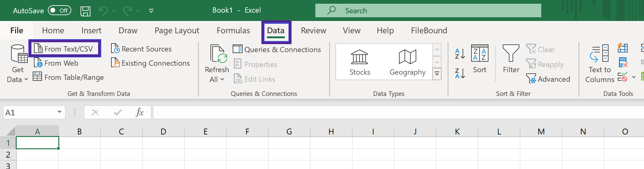Viewport: 644px width, 169px height.
Task: Click From Table/Range button
Action: click(x=68, y=77)
